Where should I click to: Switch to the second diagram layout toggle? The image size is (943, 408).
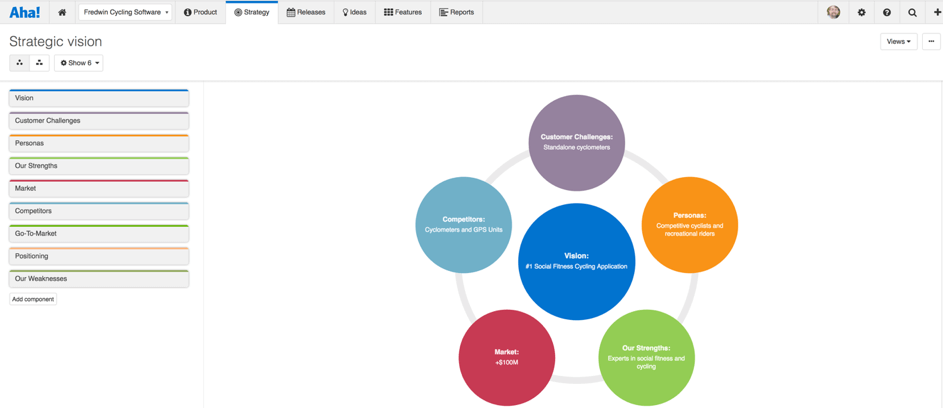click(x=39, y=63)
